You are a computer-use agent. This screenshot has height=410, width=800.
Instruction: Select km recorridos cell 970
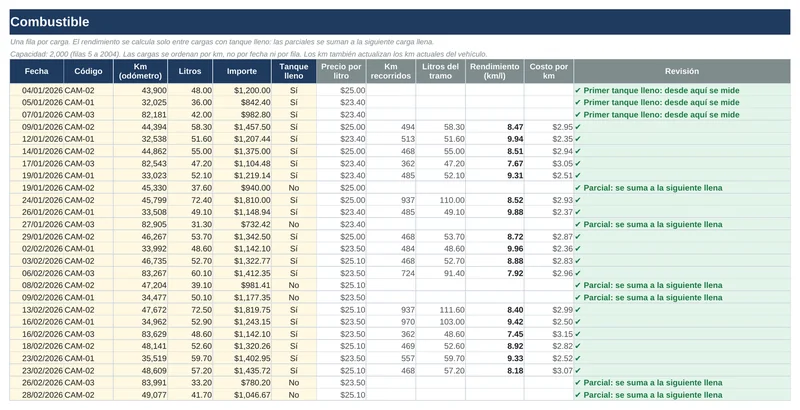[391, 322]
